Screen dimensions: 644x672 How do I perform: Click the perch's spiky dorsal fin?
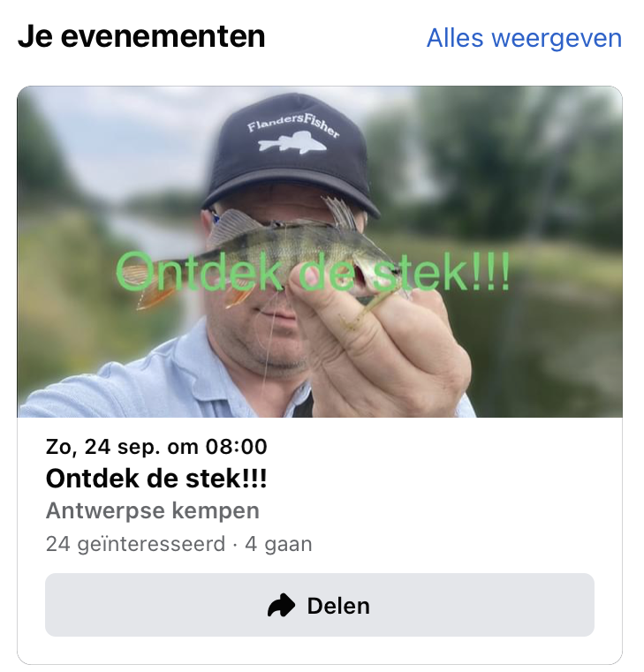[341, 213]
